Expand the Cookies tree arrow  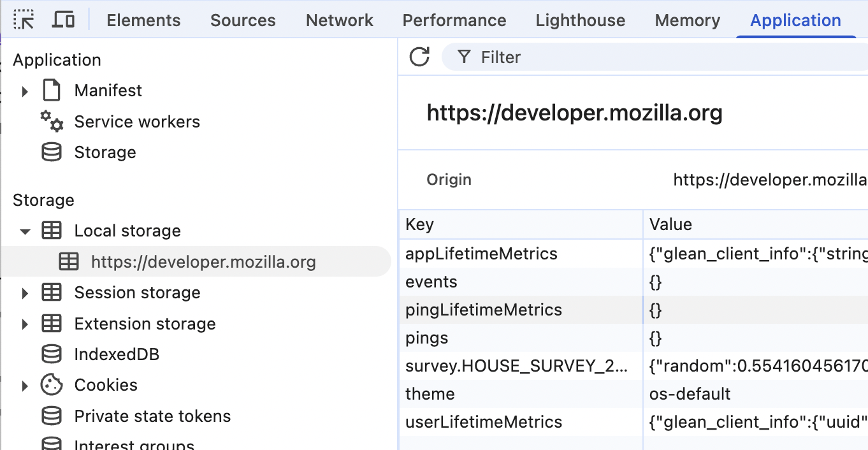[25, 386]
